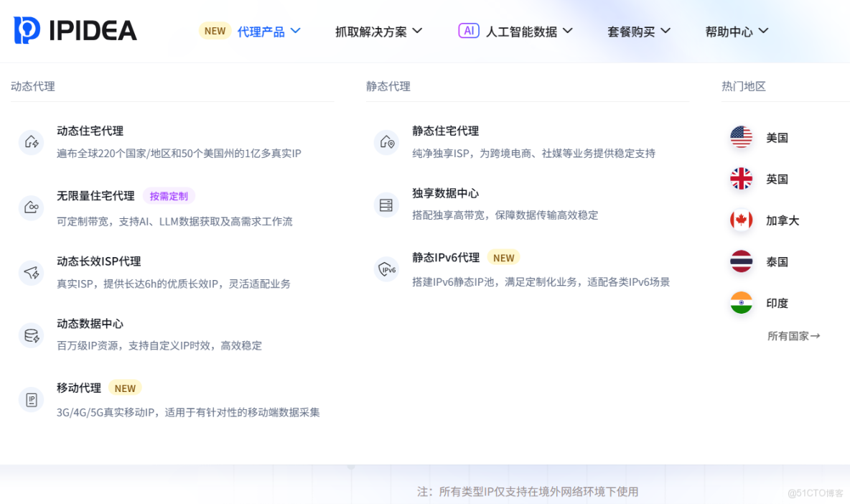Click the 动态住宅代理 house icon
Image resolution: width=850 pixels, height=504 pixels.
coord(31,142)
